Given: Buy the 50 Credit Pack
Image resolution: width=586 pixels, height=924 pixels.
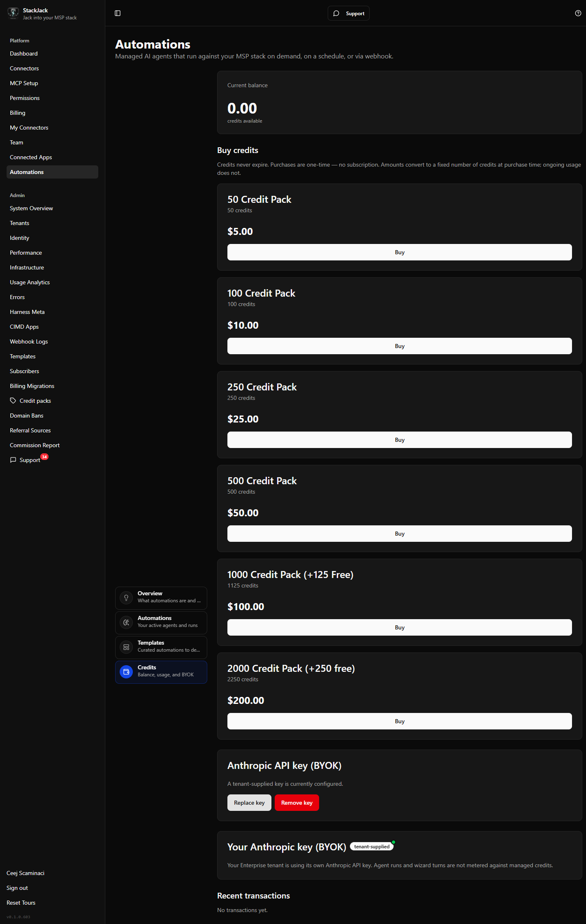Looking at the screenshot, I should pos(399,252).
